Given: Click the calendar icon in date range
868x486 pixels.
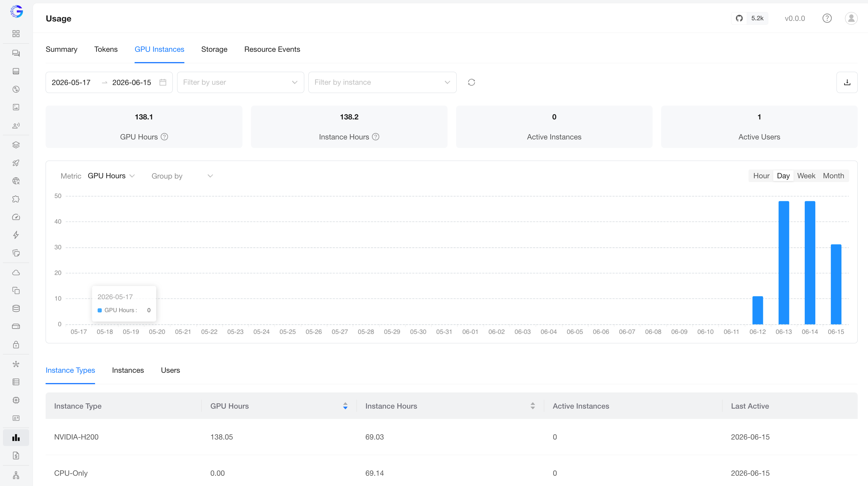Looking at the screenshot, I should click(x=163, y=82).
